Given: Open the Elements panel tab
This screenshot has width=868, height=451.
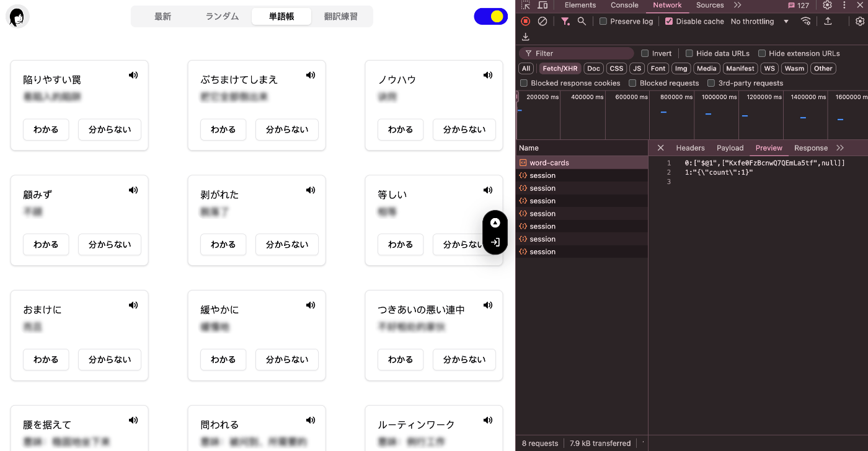Looking at the screenshot, I should [580, 5].
